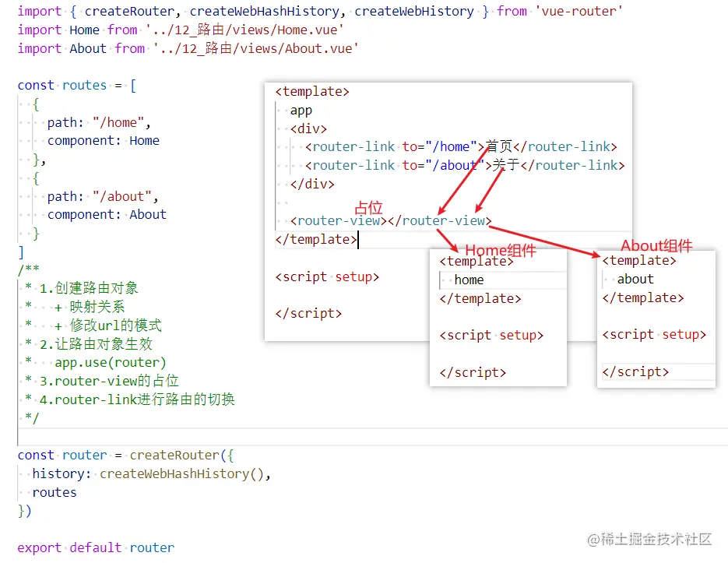Click the '../12_路由/views/About.vue' import path
This screenshot has width=728, height=563.
pyautogui.click(x=256, y=48)
